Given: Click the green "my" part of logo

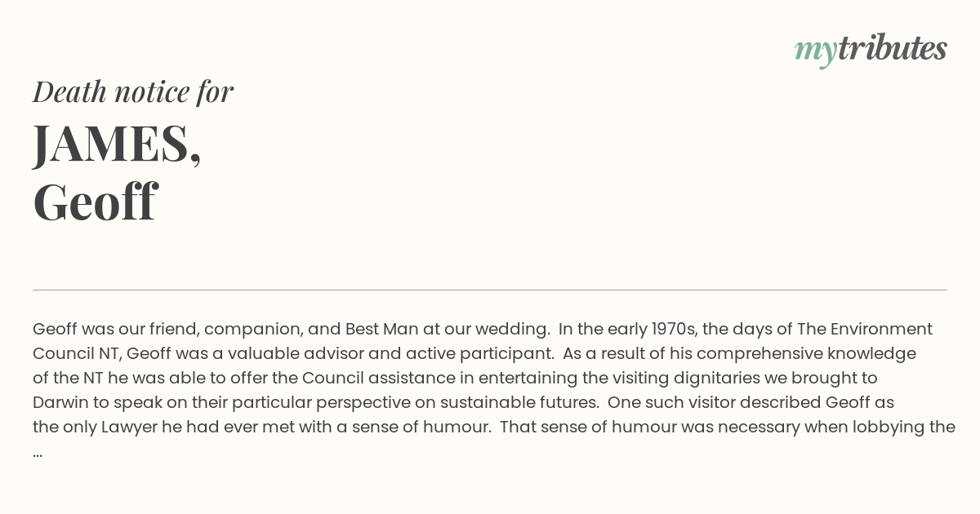Looking at the screenshot, I should (816, 53).
